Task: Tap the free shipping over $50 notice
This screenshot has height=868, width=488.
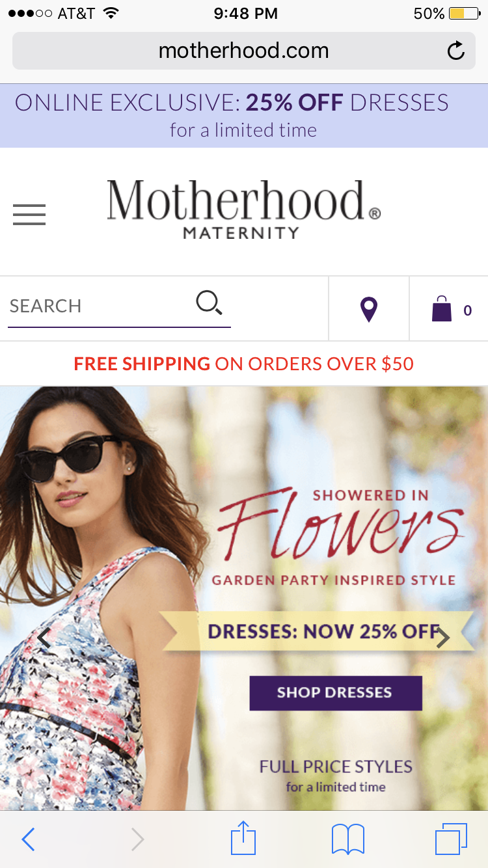Action: click(244, 364)
